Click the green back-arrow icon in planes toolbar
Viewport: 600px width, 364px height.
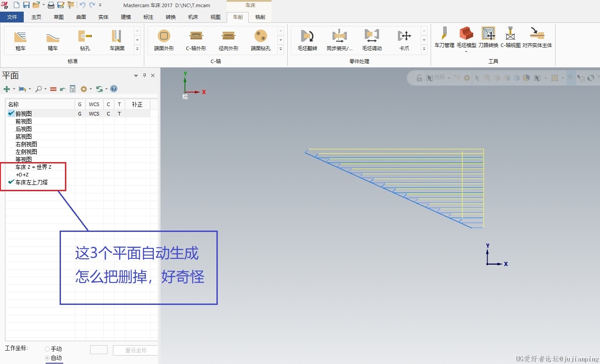(63, 89)
